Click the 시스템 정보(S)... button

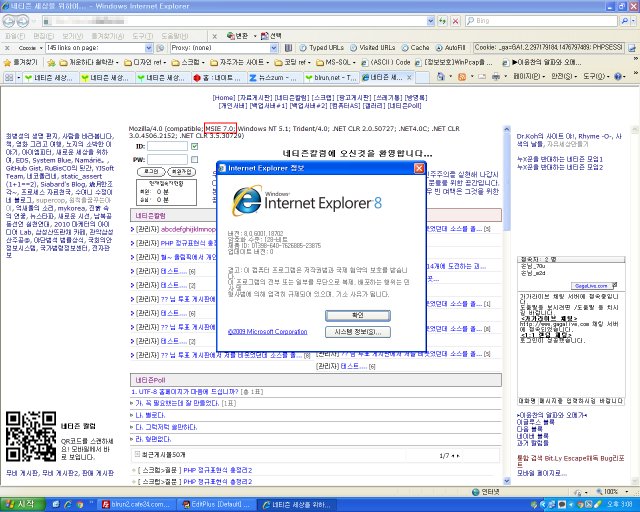[x=358, y=332]
